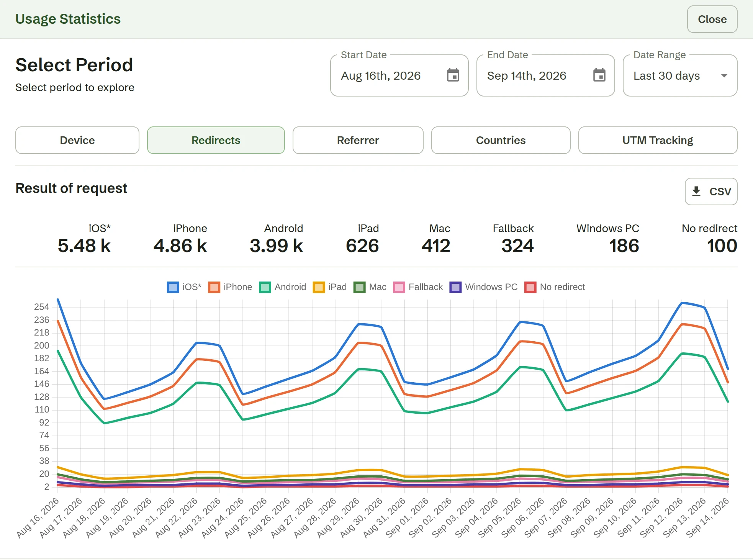Click the Fallback total 324
Image resolution: width=753 pixels, height=560 pixels.
click(x=517, y=246)
